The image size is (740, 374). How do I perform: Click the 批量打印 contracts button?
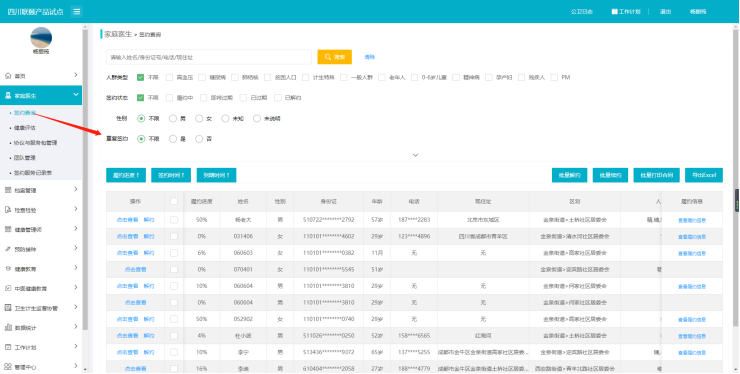[656, 175]
